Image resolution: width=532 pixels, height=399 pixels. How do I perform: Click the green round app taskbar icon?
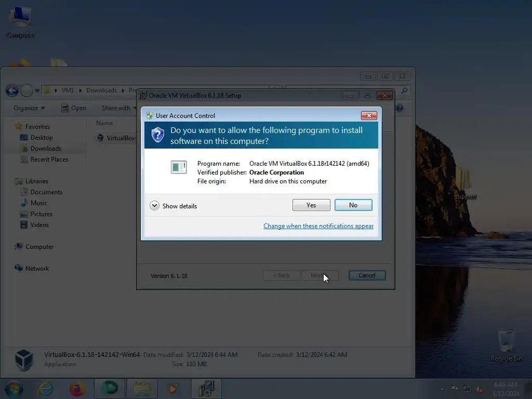pyautogui.click(x=109, y=389)
